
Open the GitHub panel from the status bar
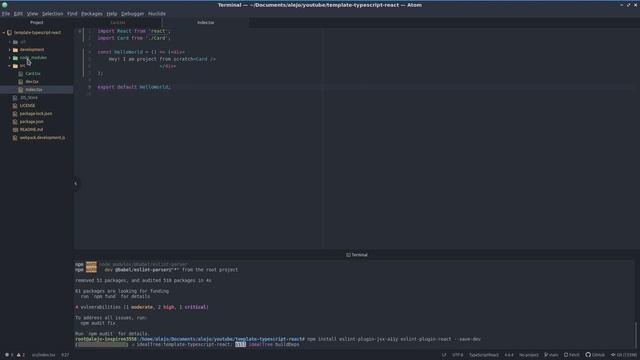[x=595, y=355]
